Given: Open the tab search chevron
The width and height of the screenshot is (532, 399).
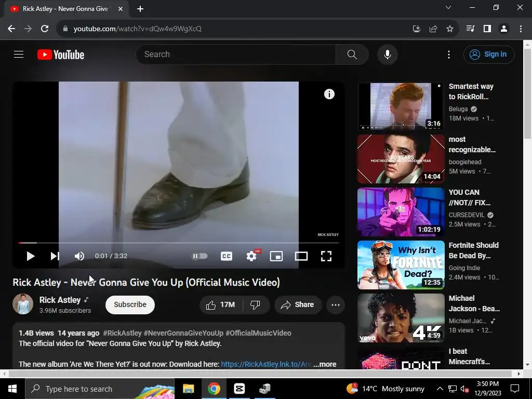Looking at the screenshot, I should [448, 7].
